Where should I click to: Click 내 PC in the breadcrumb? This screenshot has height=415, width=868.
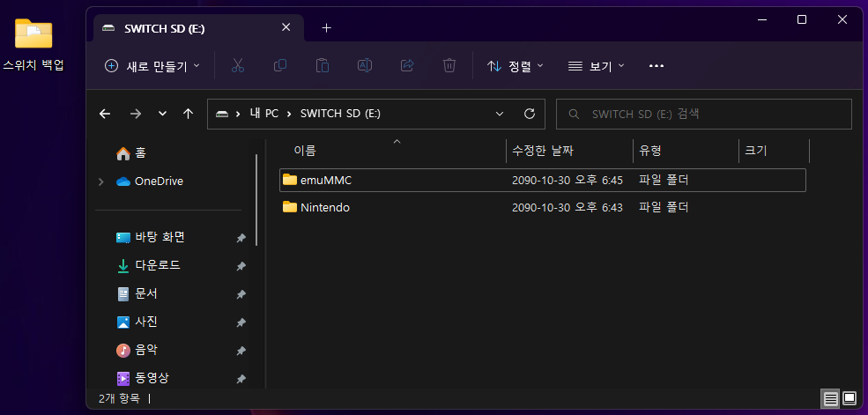pos(264,114)
